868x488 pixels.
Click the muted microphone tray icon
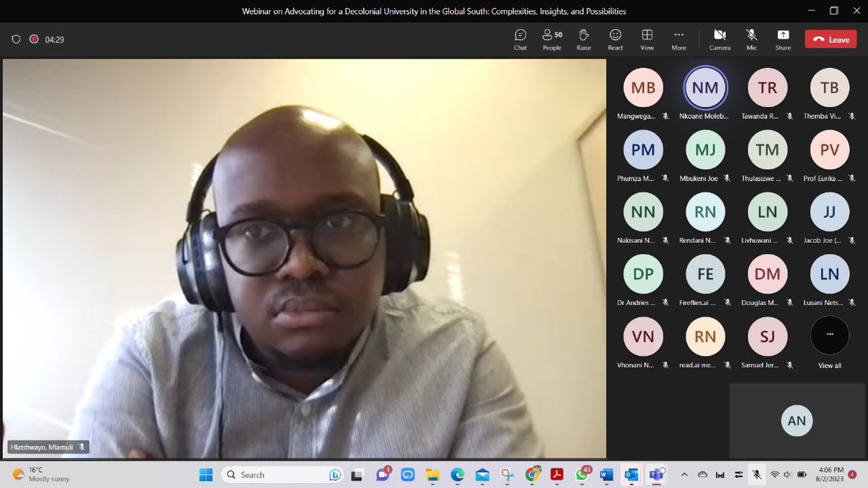coord(756,474)
